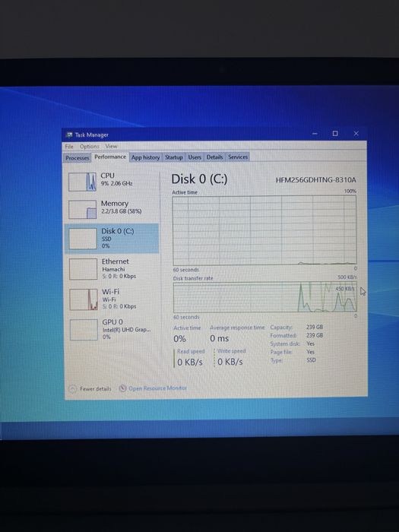Open the View menu
Screen dimensions: 399x532
(x=111, y=147)
